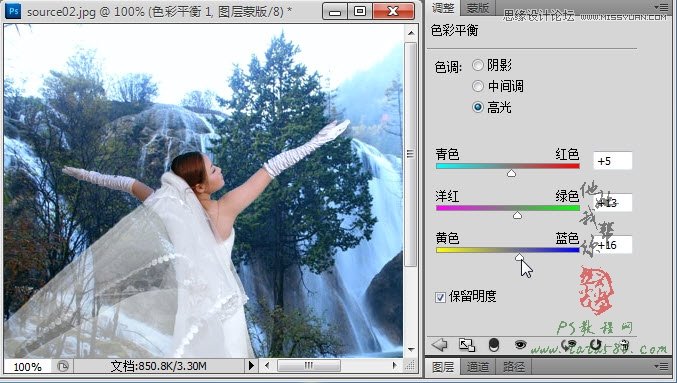
Task: Click the Yellow-Blue value field showing +16
Action: click(613, 245)
